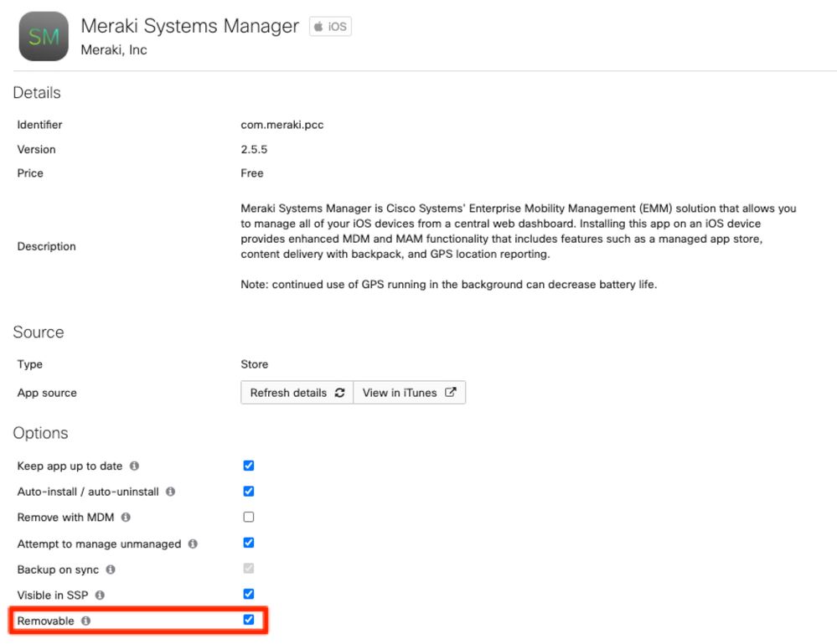The height and width of the screenshot is (644, 837).
Task: Uncheck the Keep app up to date checkbox
Action: click(x=248, y=466)
